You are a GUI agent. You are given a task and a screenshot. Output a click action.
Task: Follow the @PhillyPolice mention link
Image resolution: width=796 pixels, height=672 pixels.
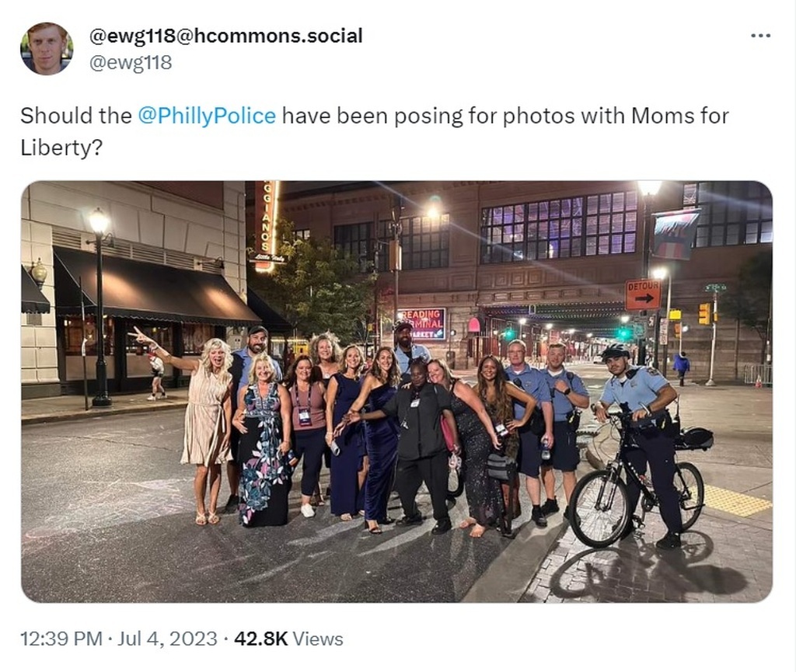pos(207,116)
